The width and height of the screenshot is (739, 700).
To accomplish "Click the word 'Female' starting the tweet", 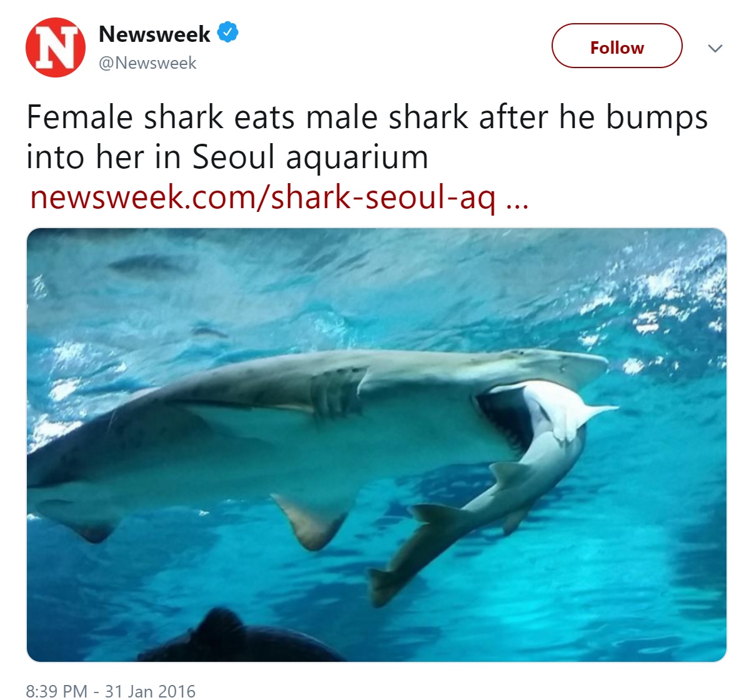I will pos(80,117).
